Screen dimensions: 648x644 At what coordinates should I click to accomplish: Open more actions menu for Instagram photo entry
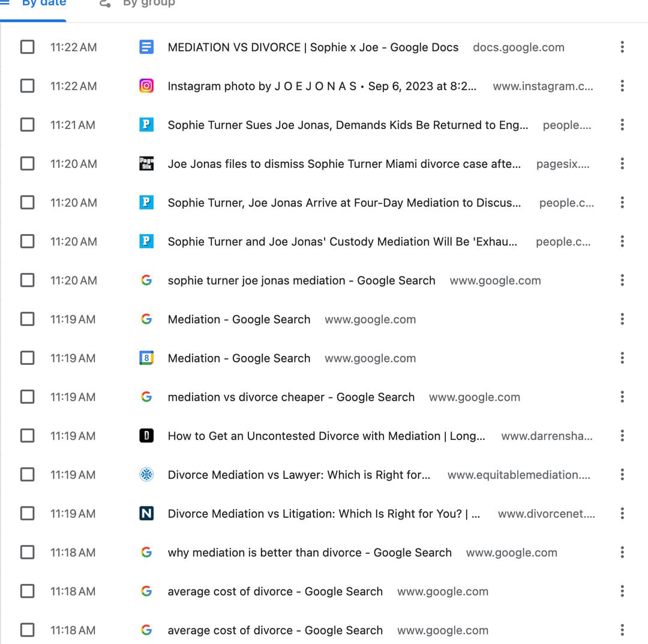(x=622, y=86)
